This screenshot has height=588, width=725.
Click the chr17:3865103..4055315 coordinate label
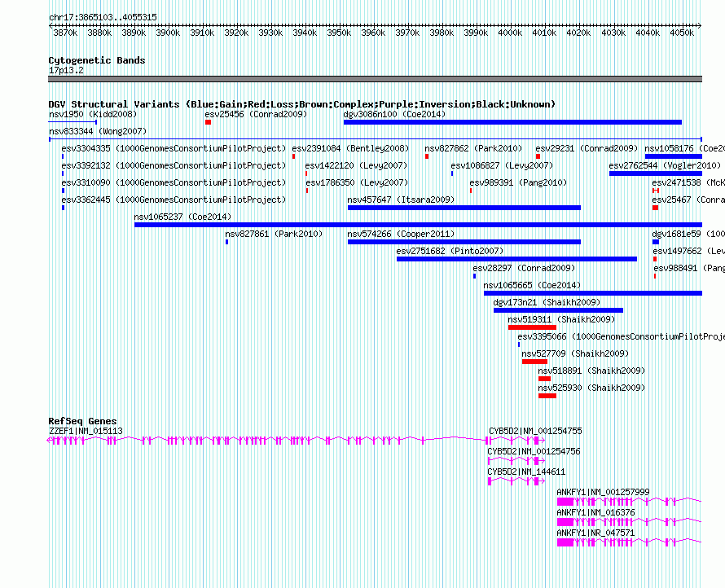(103, 17)
